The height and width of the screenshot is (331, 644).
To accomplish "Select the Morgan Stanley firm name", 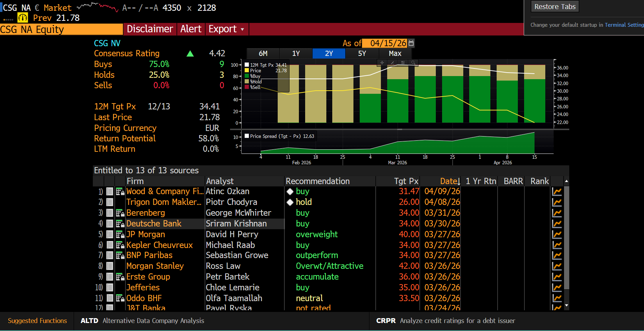I will tap(155, 266).
